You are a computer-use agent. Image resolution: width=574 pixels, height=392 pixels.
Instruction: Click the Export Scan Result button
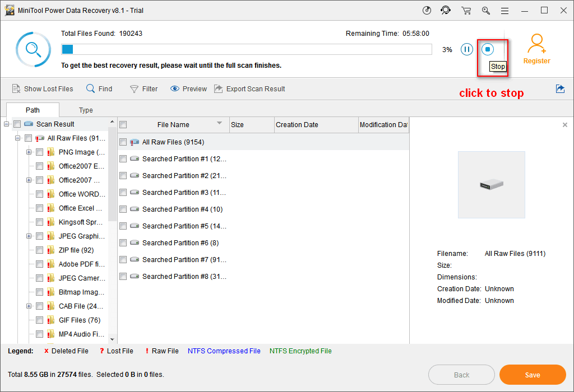point(250,88)
